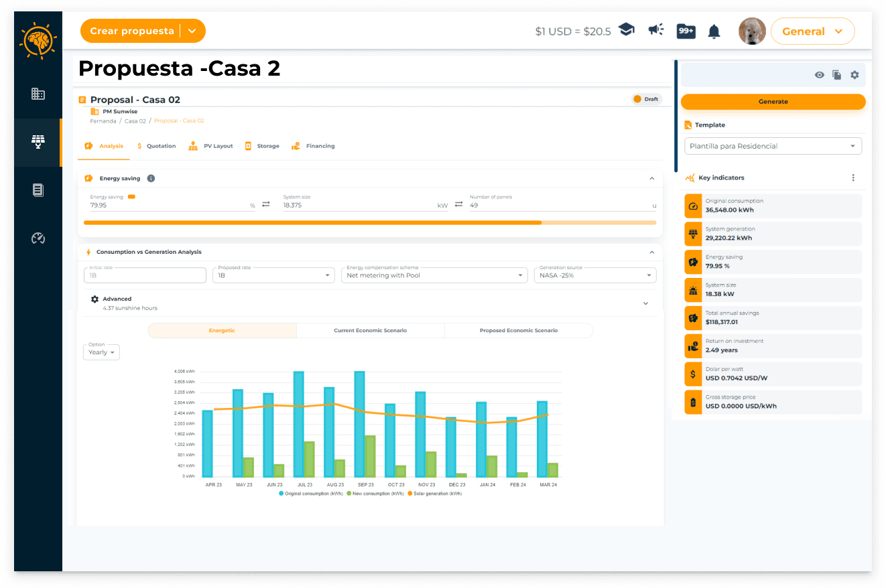This screenshot has width=886, height=588.
Task: Toggle Solar generation series in legend
Action: click(436, 494)
